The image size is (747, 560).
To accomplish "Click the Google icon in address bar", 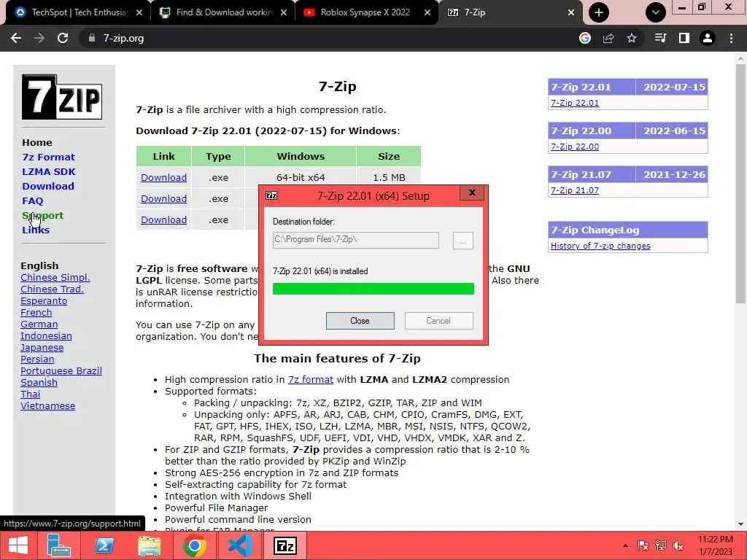I will (x=585, y=38).
